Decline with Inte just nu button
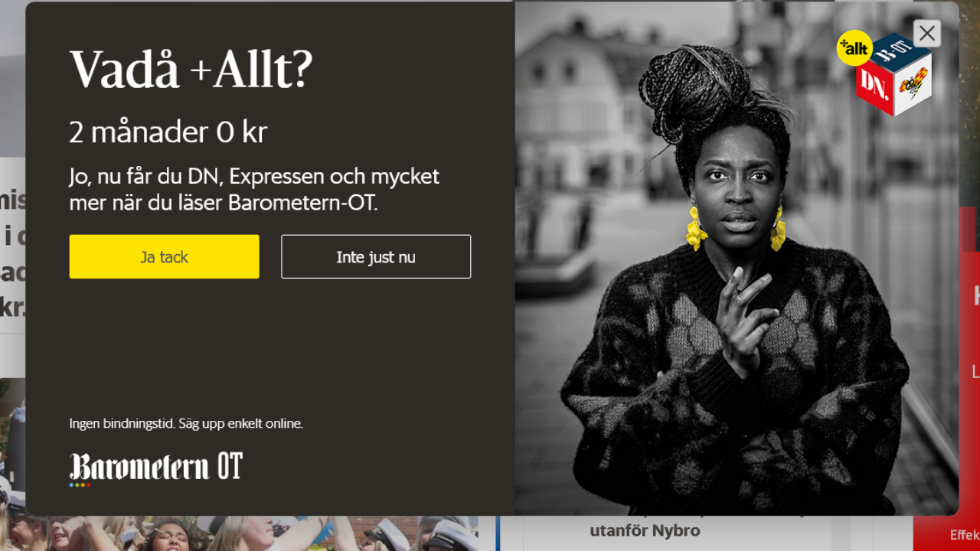Viewport: 980px width, 551px height. [x=376, y=256]
